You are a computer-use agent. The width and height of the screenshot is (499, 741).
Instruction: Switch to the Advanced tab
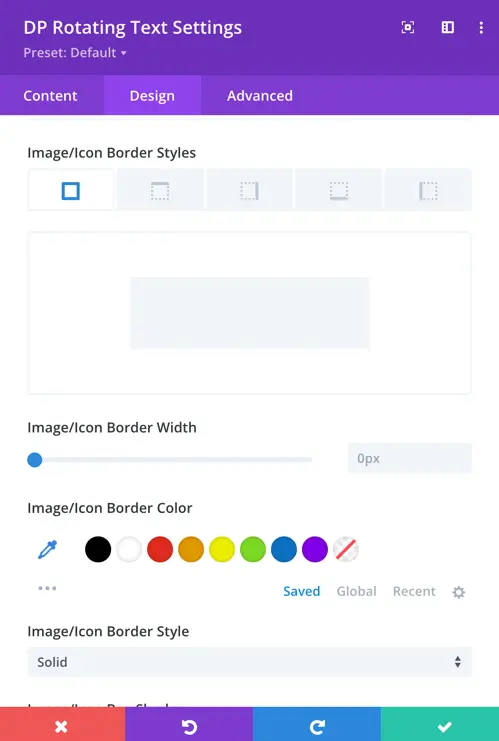[259, 95]
